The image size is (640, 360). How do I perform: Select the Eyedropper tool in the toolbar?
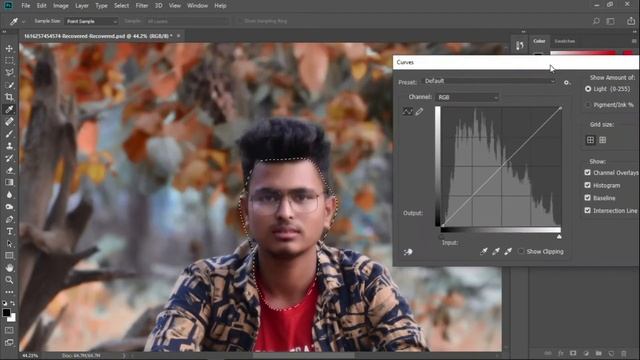(9, 109)
